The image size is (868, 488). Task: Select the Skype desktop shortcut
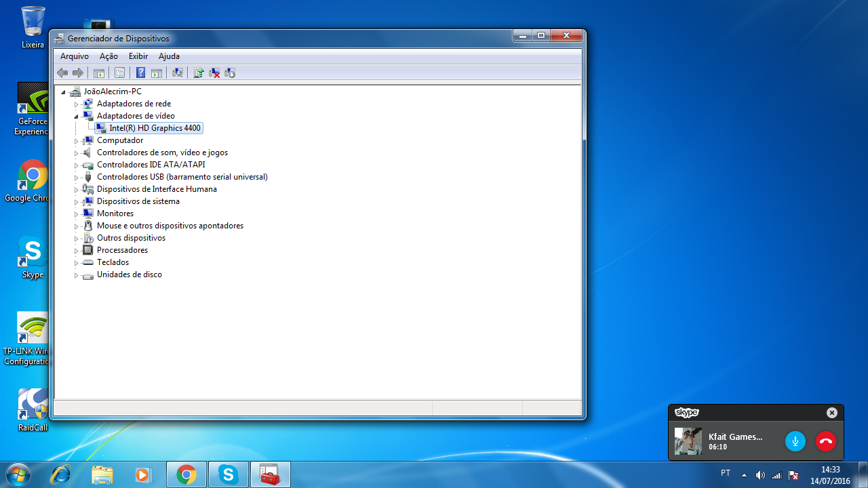click(33, 258)
